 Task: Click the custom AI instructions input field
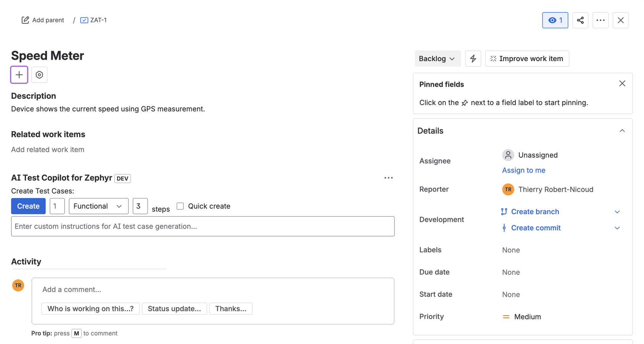pyautogui.click(x=202, y=226)
